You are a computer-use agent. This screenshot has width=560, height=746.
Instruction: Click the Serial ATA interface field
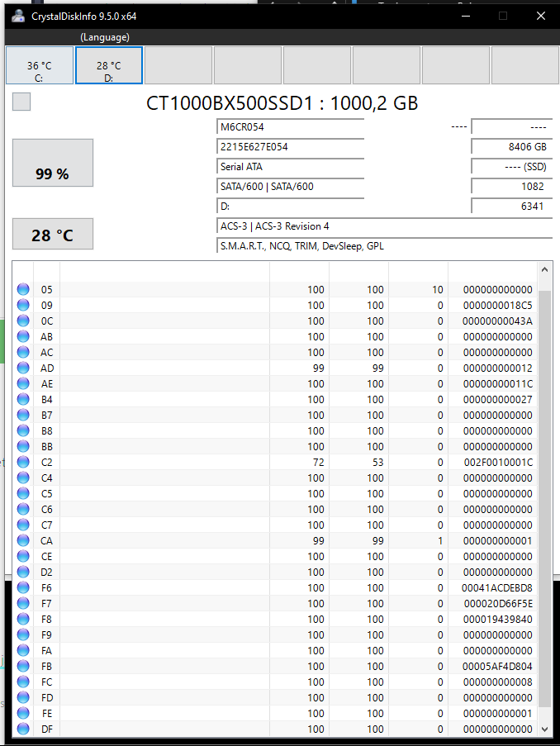[290, 167]
